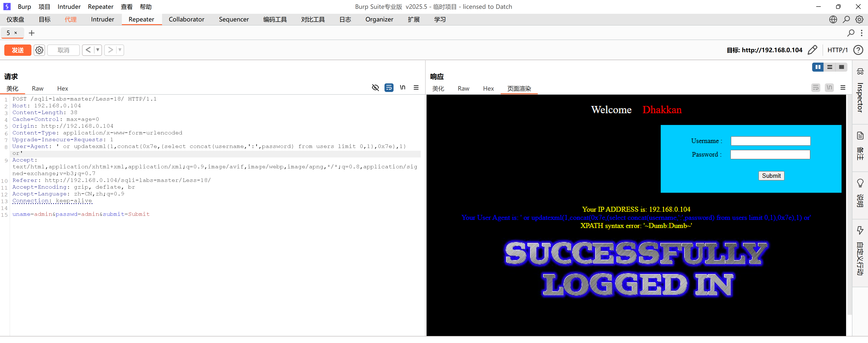Open the Burp global settings gear
Image resolution: width=868 pixels, height=343 pixels.
click(x=859, y=19)
